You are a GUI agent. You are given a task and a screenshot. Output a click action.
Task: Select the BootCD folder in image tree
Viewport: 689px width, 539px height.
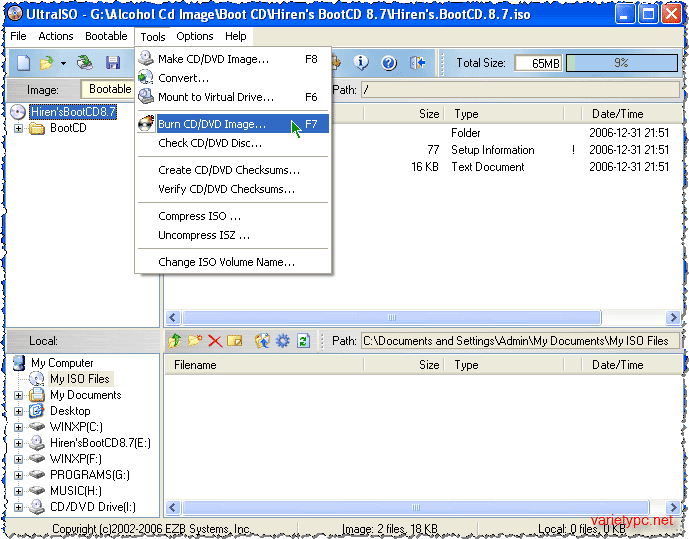[68, 128]
